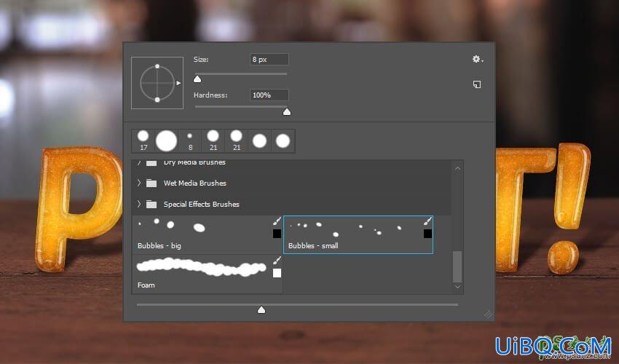Image resolution: width=619 pixels, height=364 pixels.
Task: Click the brush list scroll down arrow
Action: click(x=457, y=287)
